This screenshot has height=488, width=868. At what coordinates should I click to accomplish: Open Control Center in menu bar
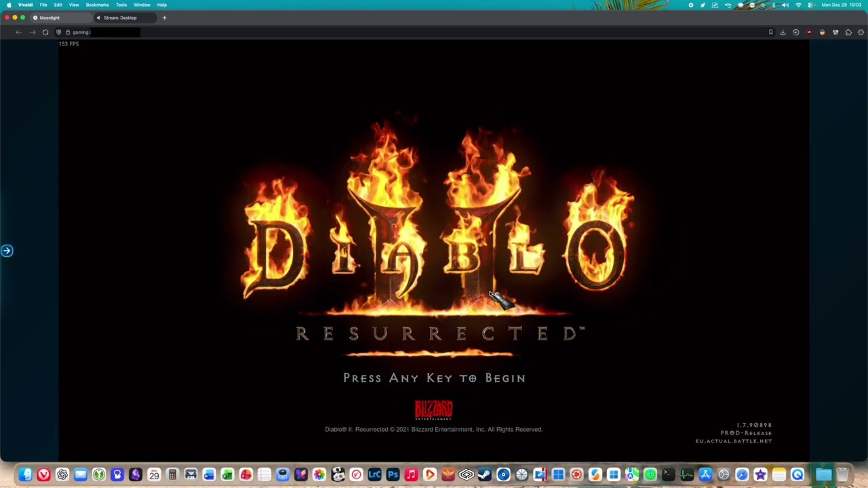coord(810,5)
